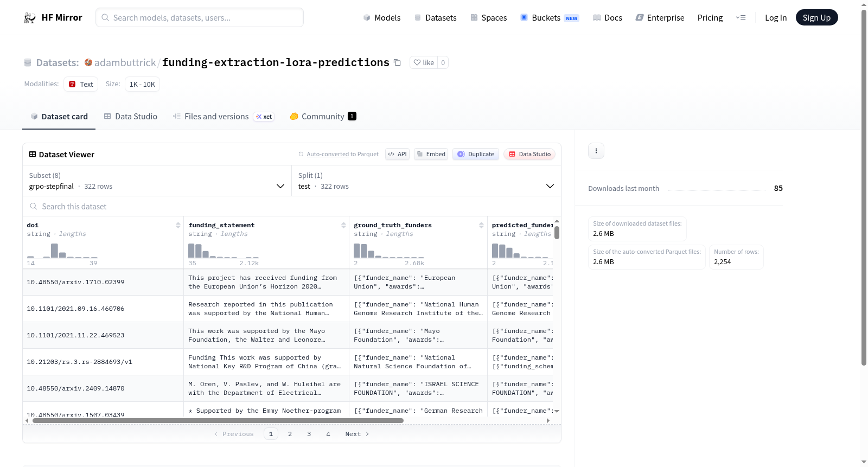Open the Enterprise menu item
868x467 pixels.
pyautogui.click(x=660, y=18)
